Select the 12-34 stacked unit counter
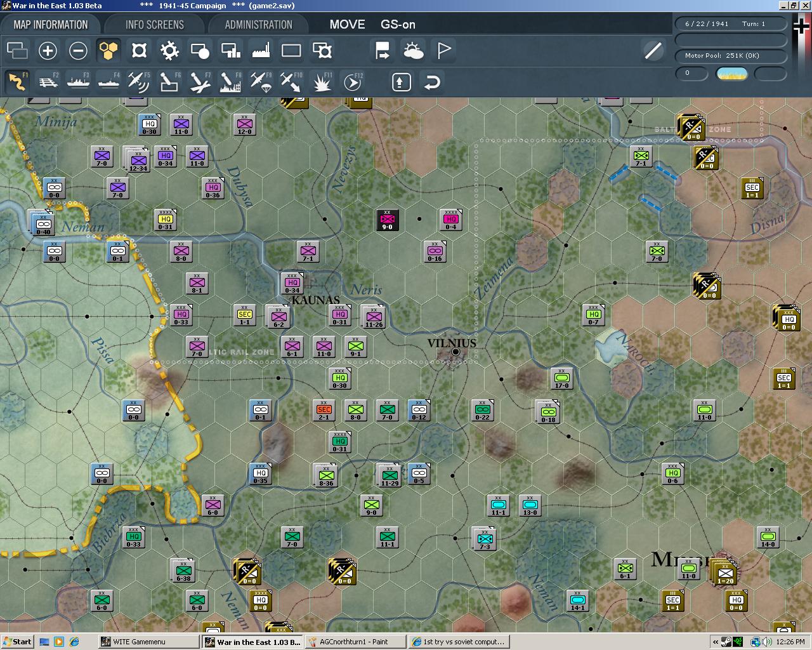This screenshot has height=650, width=812. [x=137, y=159]
